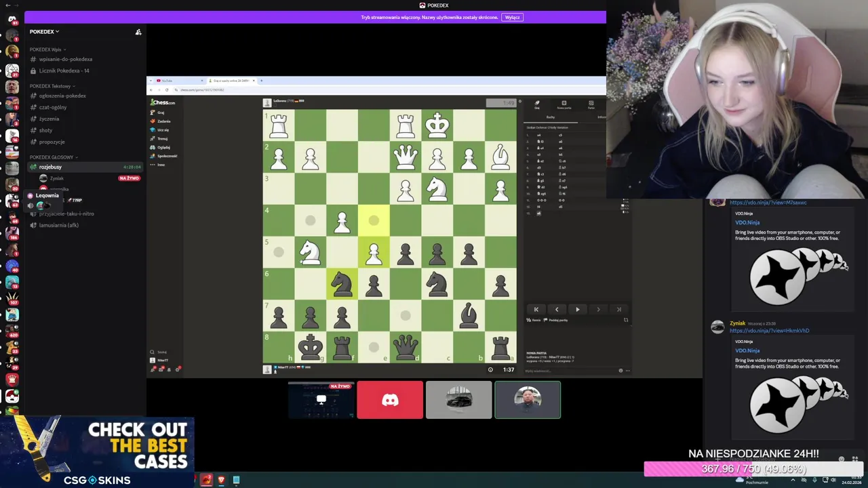Open the first vdo.ninja link
This screenshot has width=868, height=488.
point(768,203)
